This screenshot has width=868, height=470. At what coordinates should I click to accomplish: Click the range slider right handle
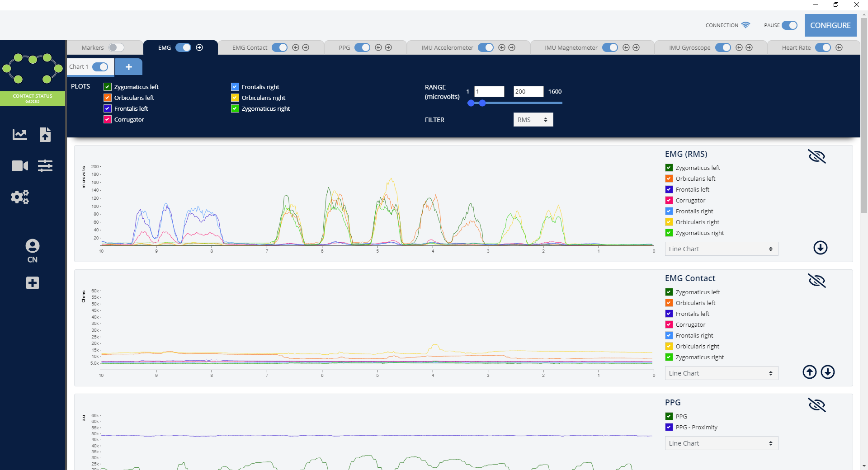coord(482,103)
